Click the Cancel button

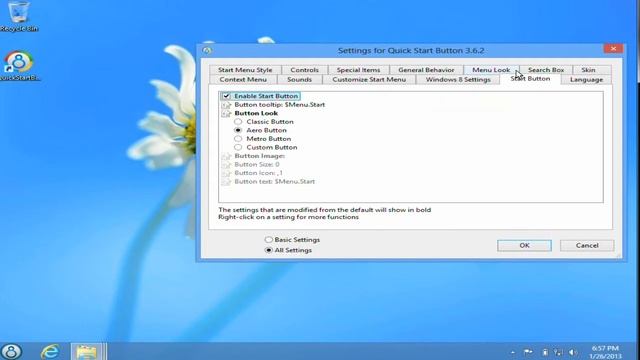587,245
